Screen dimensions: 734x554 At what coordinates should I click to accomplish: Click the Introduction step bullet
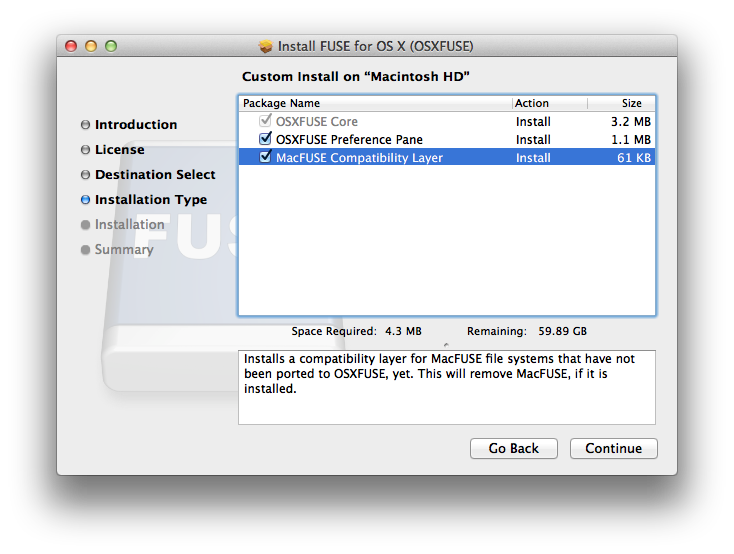point(85,125)
